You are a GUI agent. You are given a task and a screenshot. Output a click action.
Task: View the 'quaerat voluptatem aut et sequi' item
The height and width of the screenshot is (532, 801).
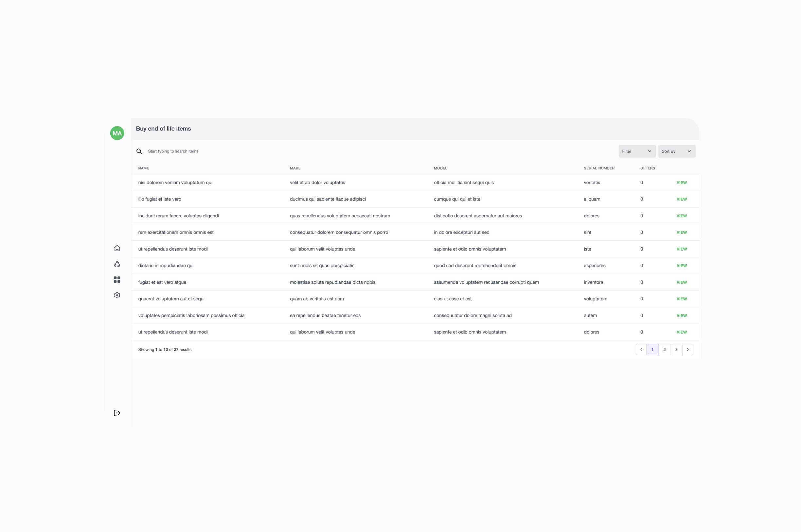[x=682, y=299]
